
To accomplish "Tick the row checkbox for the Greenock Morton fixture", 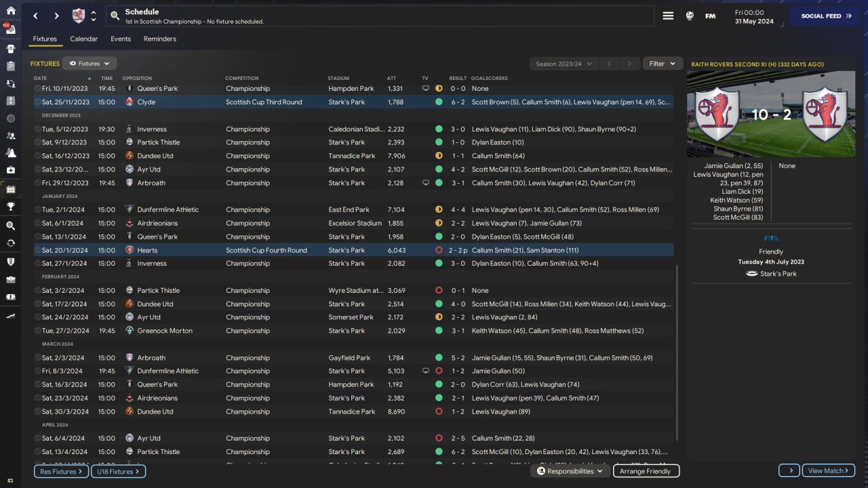I will 38,331.
